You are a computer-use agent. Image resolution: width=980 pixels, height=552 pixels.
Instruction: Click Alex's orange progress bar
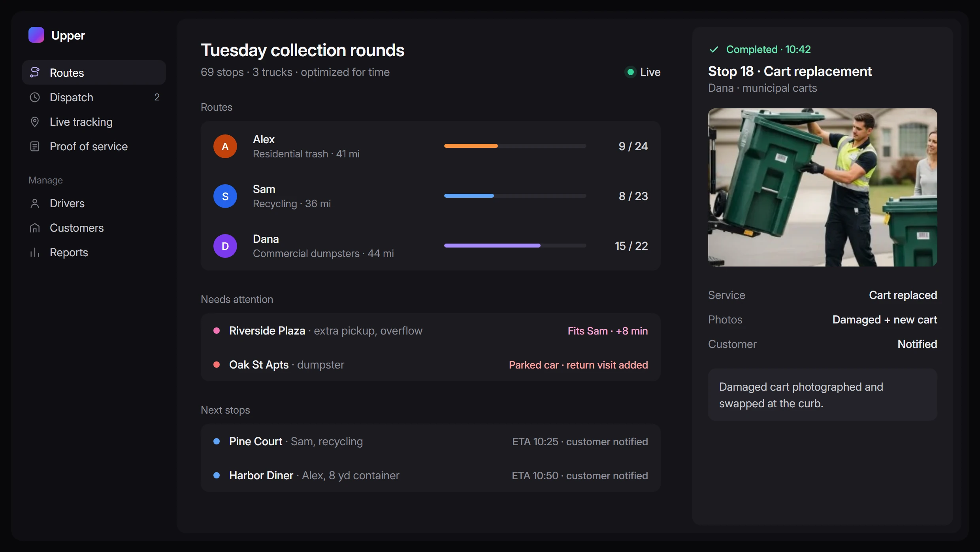(x=515, y=146)
